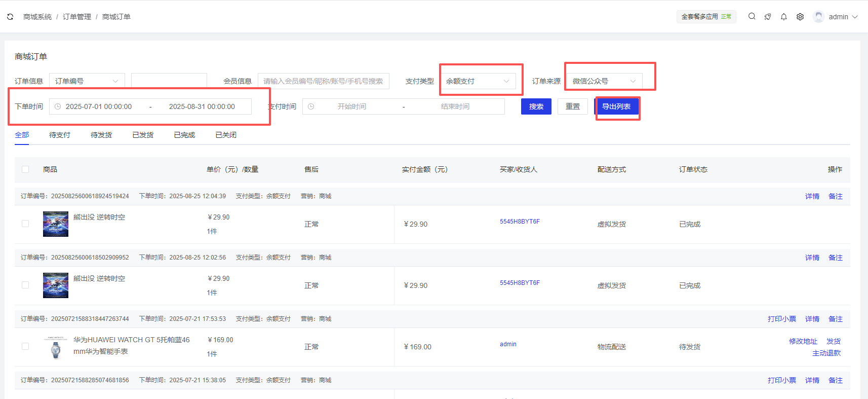
Task: Toggle the select-all checkbox in table header
Action: click(25, 169)
